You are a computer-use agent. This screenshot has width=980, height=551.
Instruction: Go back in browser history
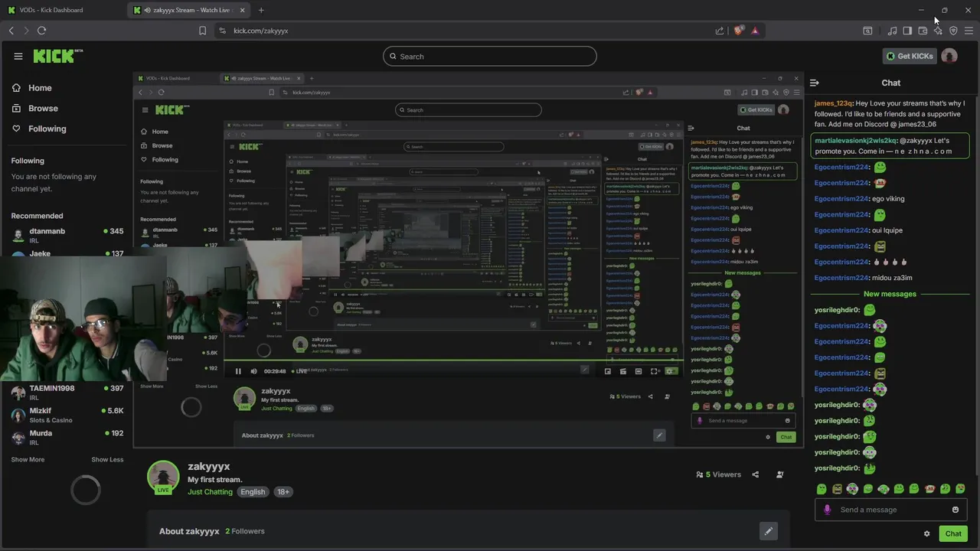coord(11,31)
